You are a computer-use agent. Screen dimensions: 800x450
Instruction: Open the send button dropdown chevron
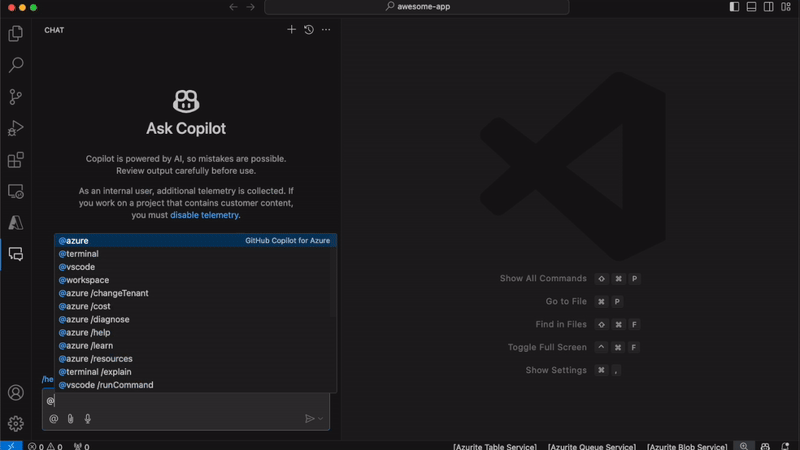coord(321,419)
